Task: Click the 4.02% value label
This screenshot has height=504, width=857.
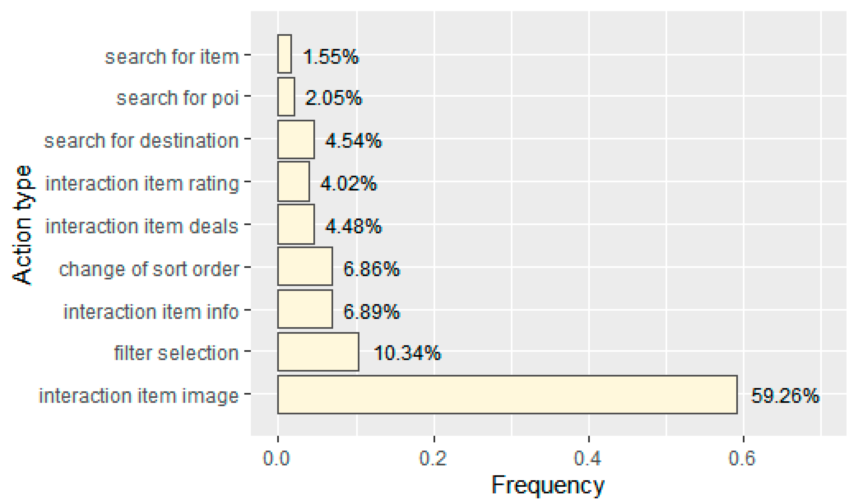Action: (349, 183)
